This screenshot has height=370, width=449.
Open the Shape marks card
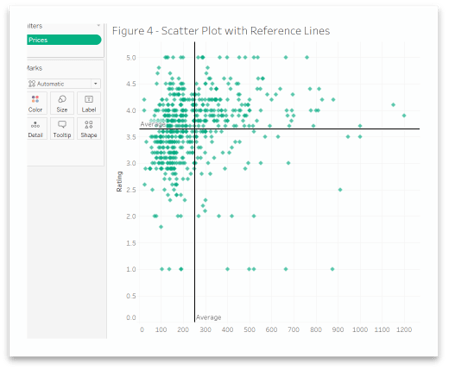[89, 129]
